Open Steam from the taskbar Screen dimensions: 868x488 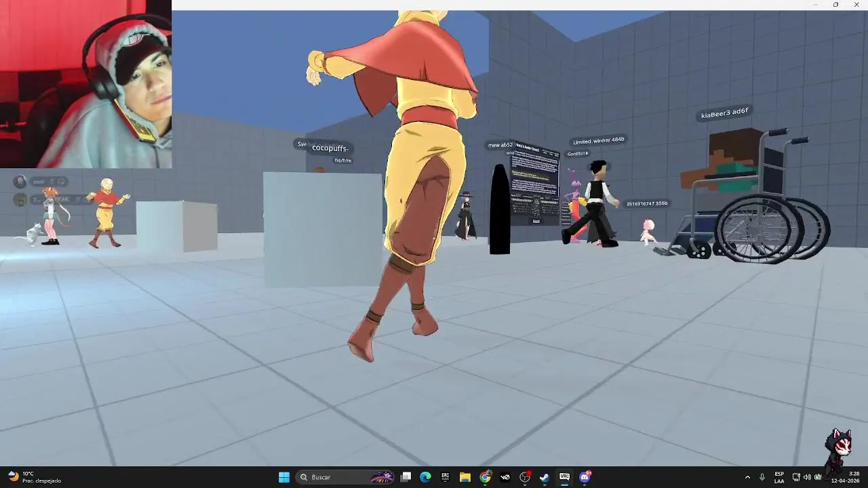(x=544, y=477)
